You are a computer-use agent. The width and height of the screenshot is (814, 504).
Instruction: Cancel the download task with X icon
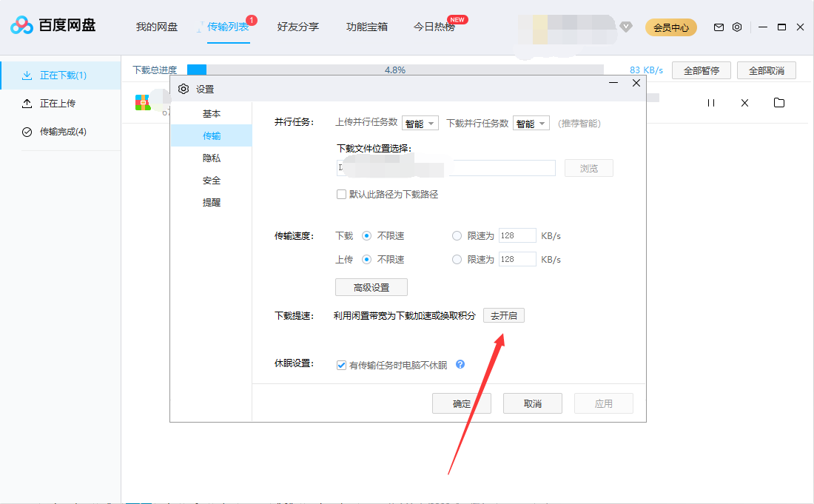(745, 103)
